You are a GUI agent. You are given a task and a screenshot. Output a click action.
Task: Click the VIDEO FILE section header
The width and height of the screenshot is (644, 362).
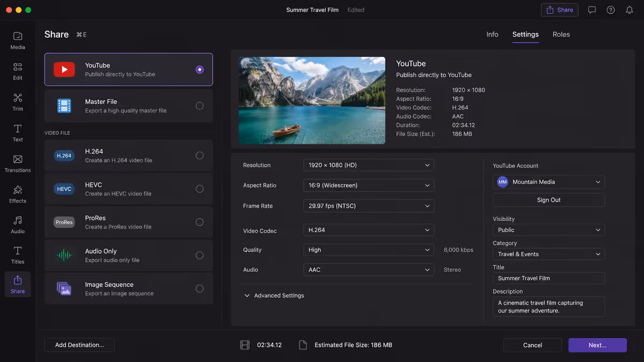pos(57,133)
